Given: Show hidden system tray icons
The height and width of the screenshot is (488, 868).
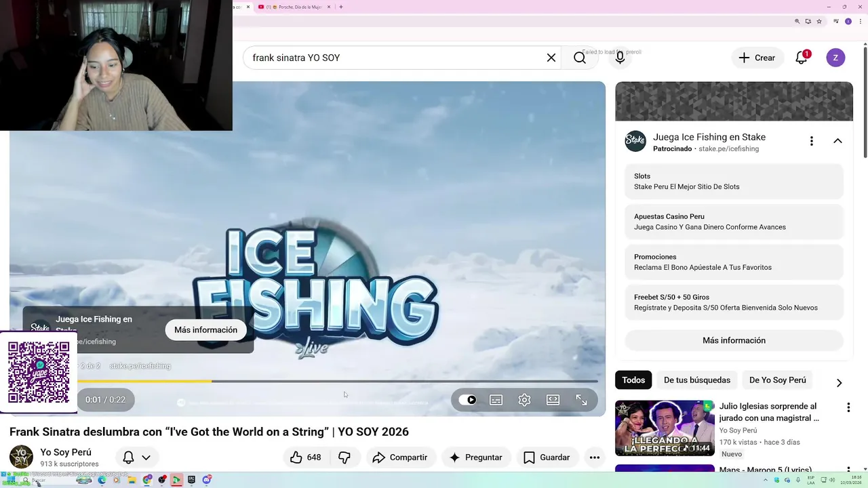Looking at the screenshot, I should (766, 480).
